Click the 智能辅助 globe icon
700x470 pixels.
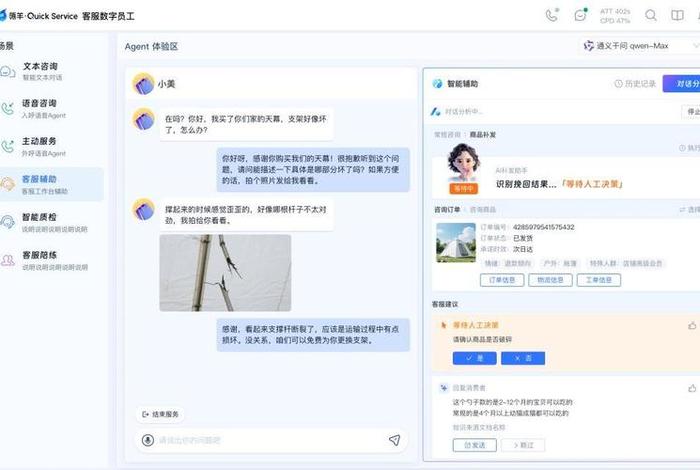pos(438,83)
